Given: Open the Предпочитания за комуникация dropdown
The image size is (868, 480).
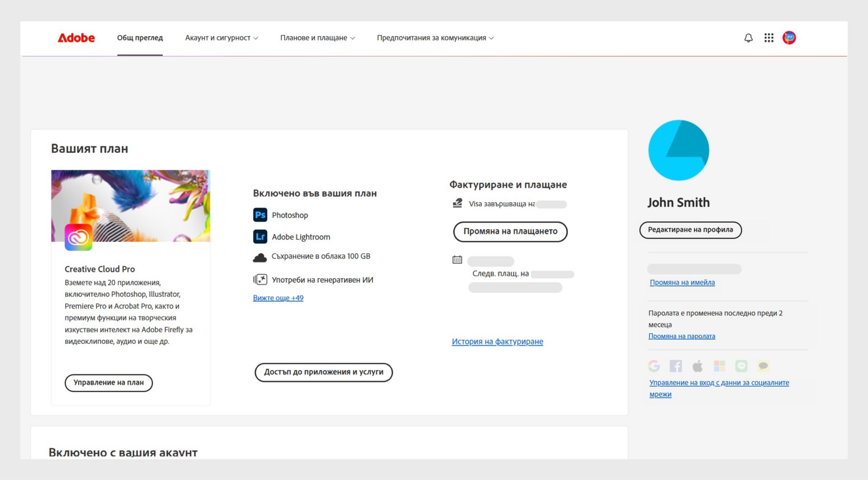Looking at the screenshot, I should coord(434,38).
